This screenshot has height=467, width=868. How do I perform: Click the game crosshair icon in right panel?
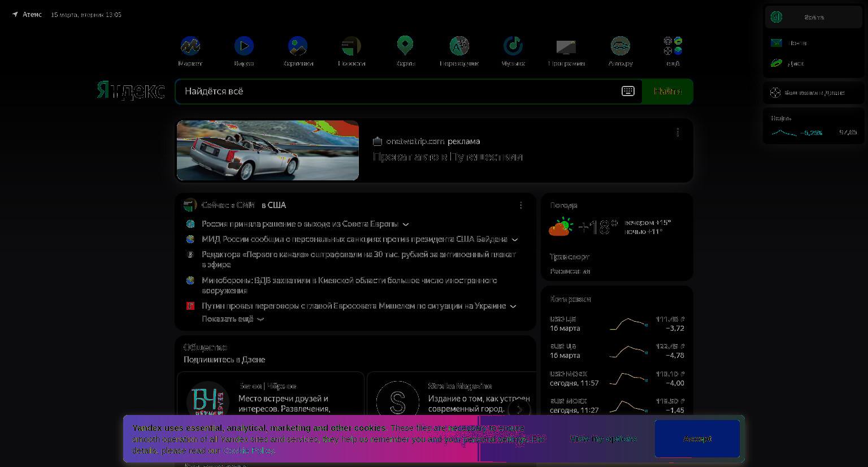(x=775, y=93)
